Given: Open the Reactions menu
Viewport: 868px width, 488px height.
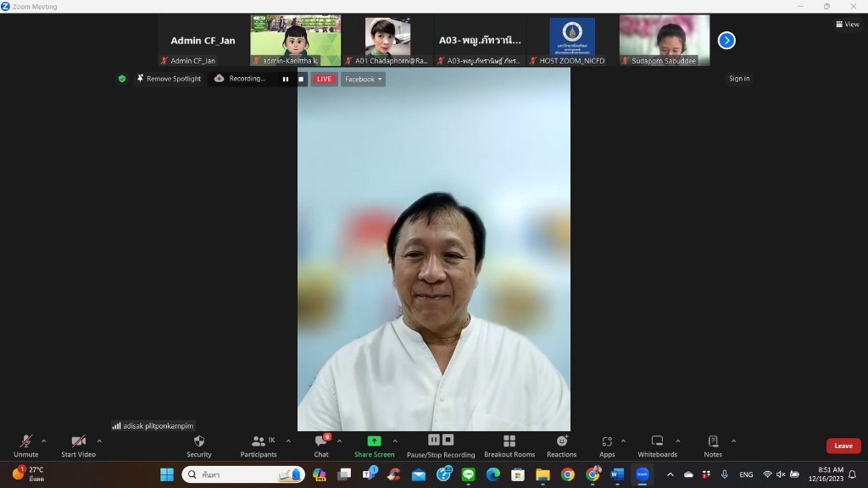Looking at the screenshot, I should coord(562,446).
